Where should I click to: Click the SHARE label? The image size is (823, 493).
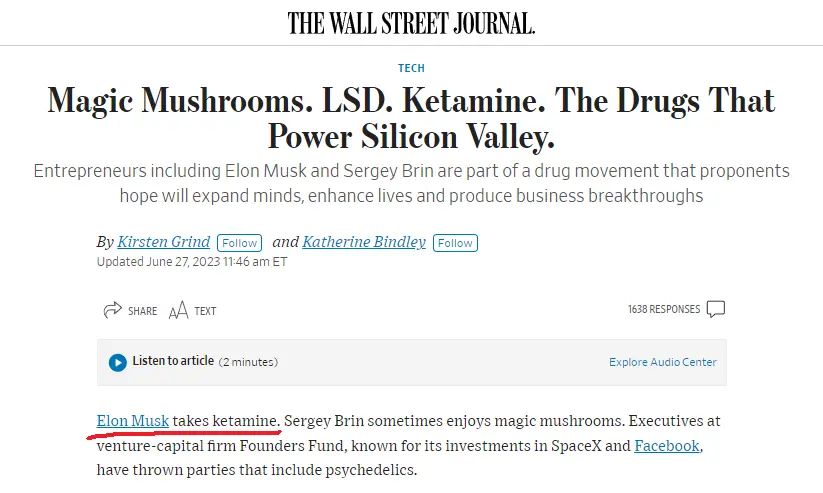(x=142, y=311)
